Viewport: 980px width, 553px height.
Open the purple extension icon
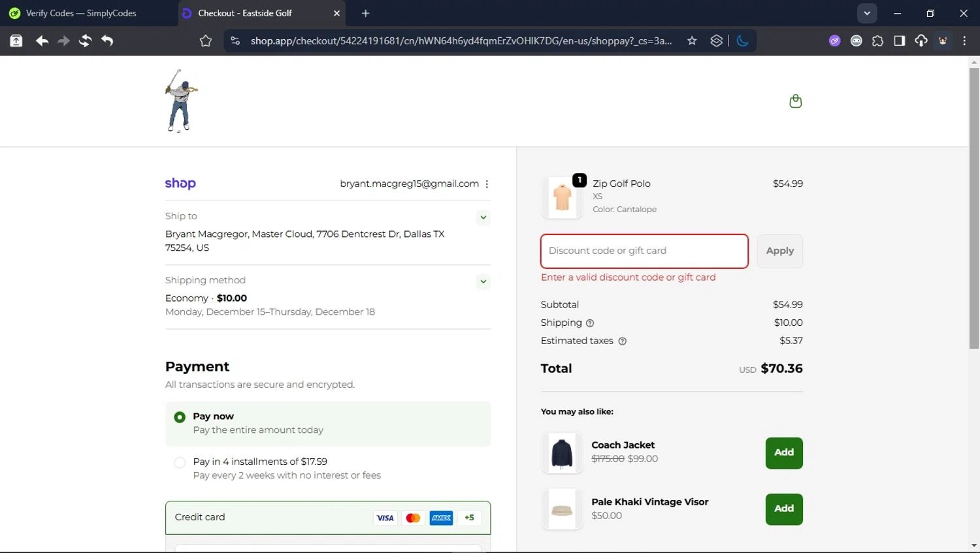(834, 40)
